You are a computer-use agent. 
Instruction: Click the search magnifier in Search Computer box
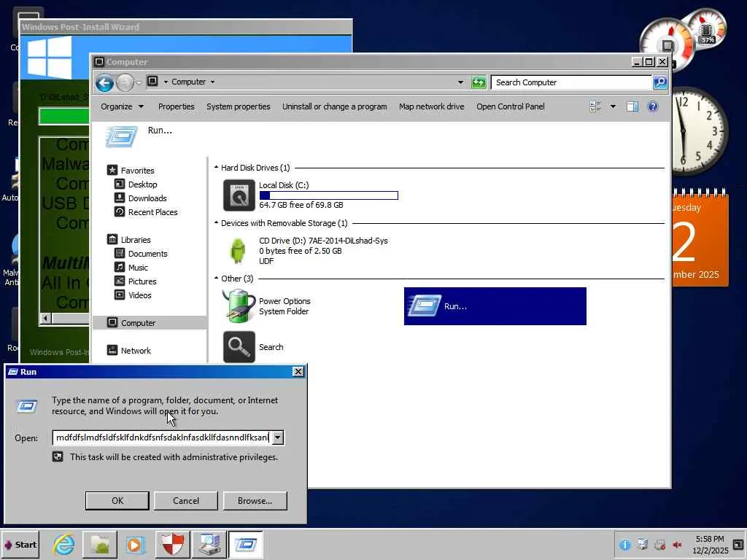click(x=659, y=82)
